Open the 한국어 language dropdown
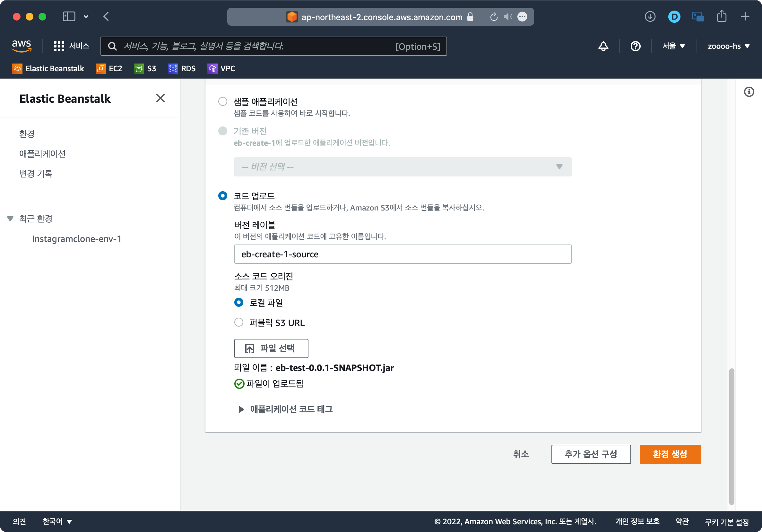762x532 pixels. click(57, 521)
